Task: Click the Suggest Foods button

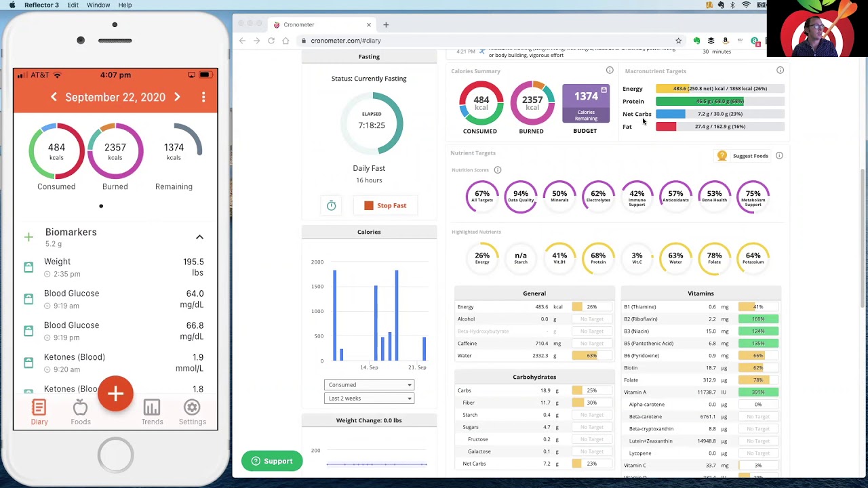Action: click(743, 156)
